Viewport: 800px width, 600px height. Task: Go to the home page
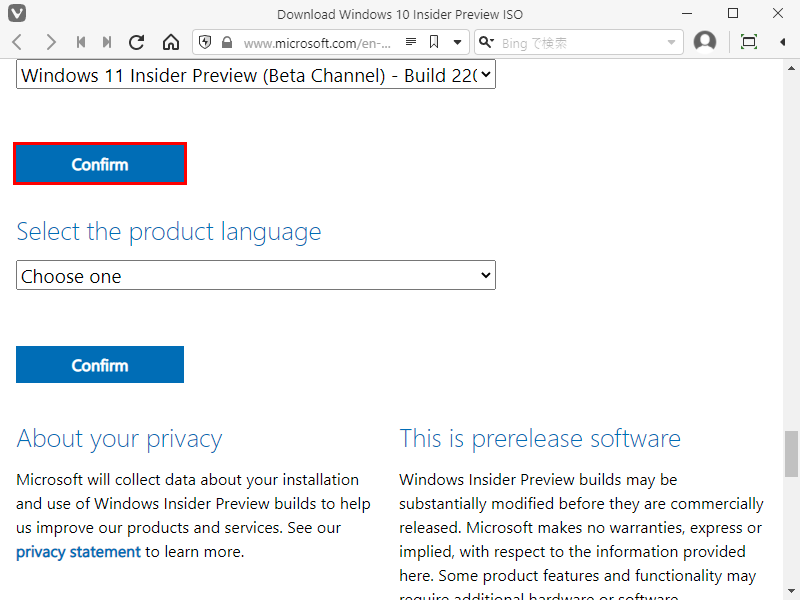pyautogui.click(x=171, y=42)
